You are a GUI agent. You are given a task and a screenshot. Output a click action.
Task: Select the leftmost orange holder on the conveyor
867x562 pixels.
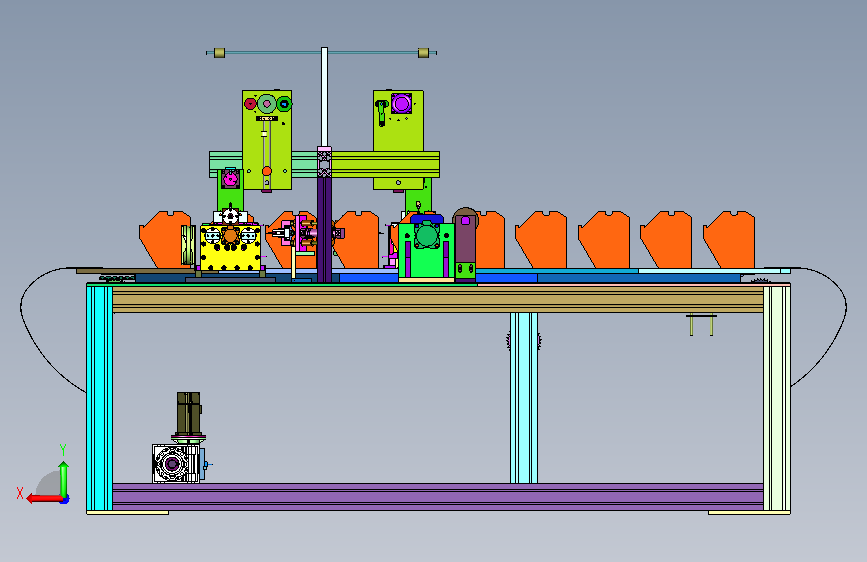(x=163, y=240)
